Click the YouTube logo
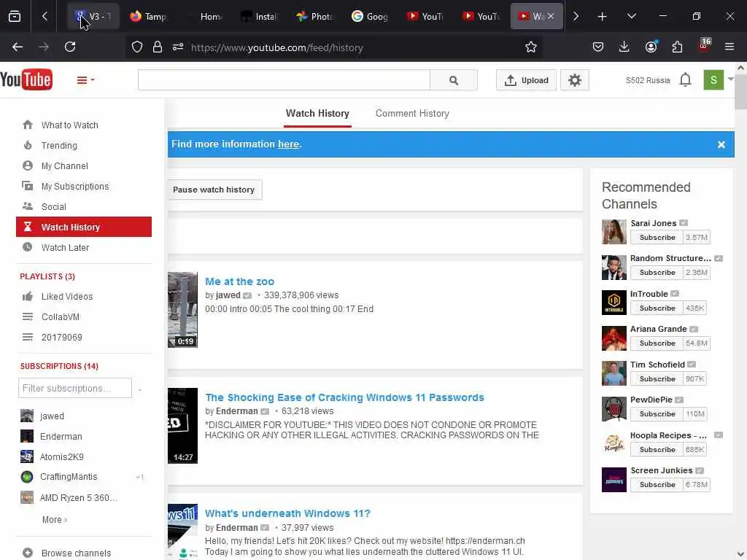The height and width of the screenshot is (560, 747). click(26, 79)
